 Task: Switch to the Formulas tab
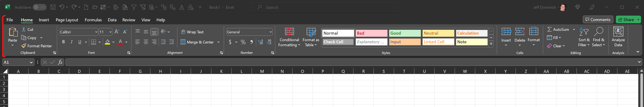93,20
